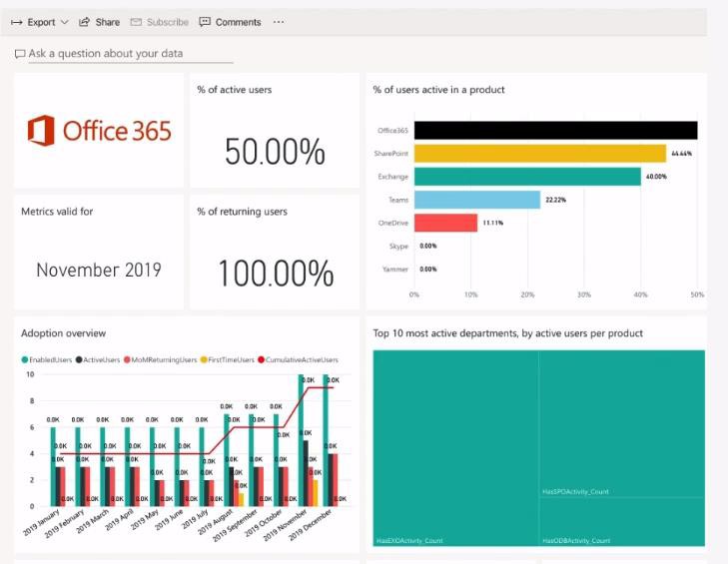Open the Comments button label
Screen dimensions: 728x564
pyautogui.click(x=239, y=22)
